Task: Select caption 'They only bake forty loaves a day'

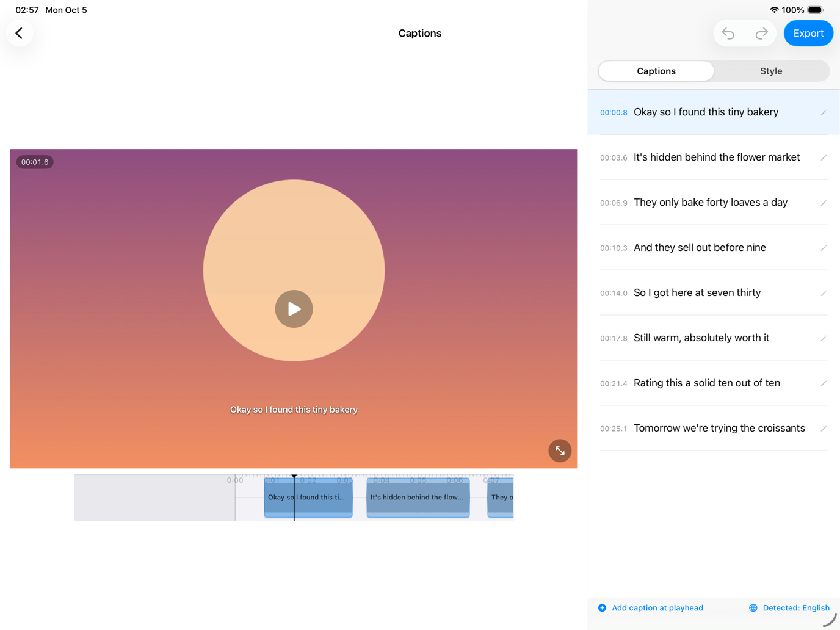Action: point(714,203)
